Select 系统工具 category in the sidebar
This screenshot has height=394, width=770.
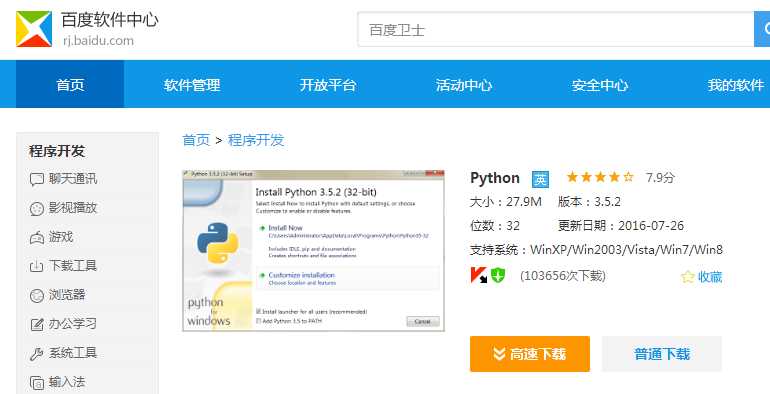(x=73, y=353)
